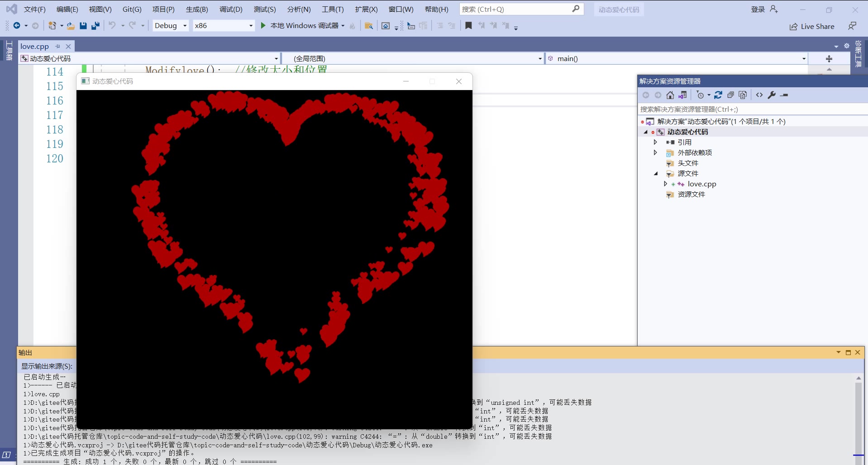Click the sync refresh icon in Solution Explorer

click(718, 95)
